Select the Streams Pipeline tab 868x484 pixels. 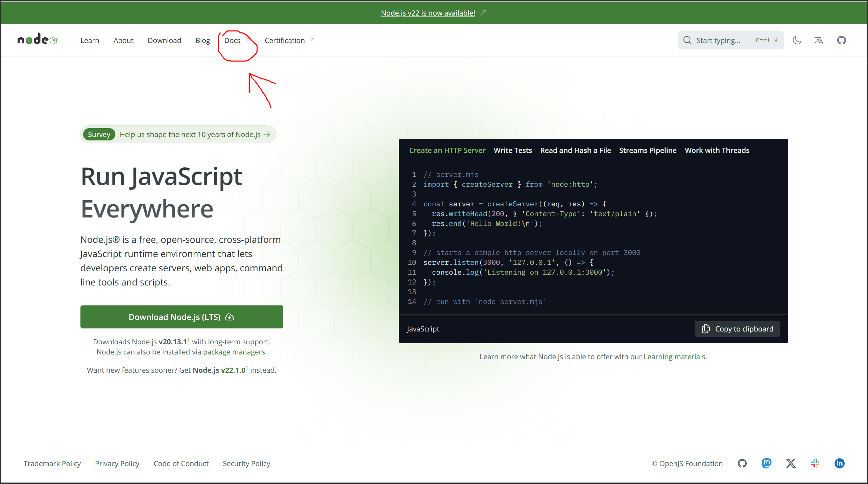coord(648,150)
